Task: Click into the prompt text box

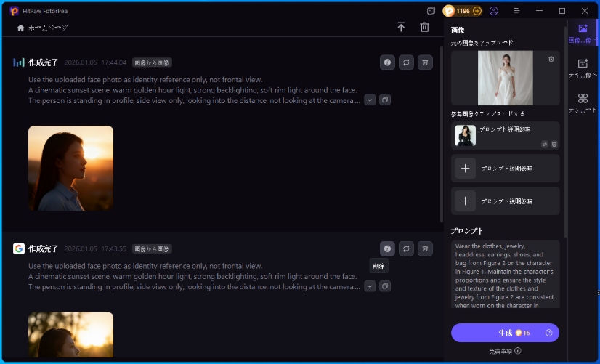Action: (505, 274)
